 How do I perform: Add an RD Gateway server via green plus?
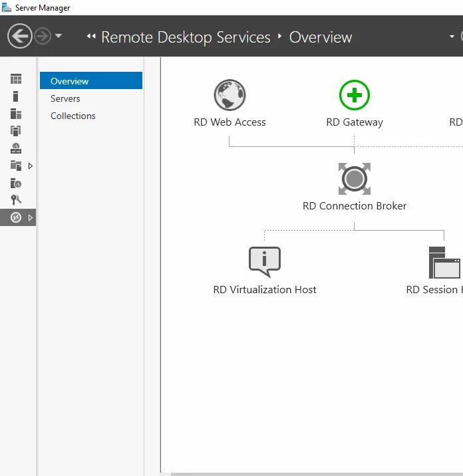tap(355, 95)
